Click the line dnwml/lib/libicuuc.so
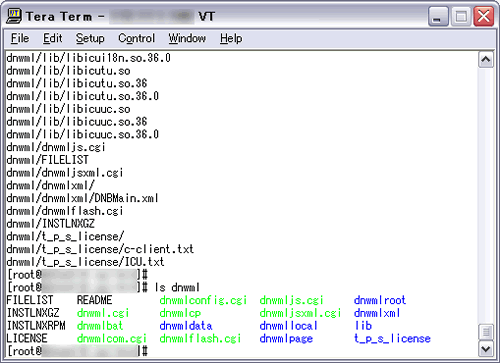 (68, 109)
